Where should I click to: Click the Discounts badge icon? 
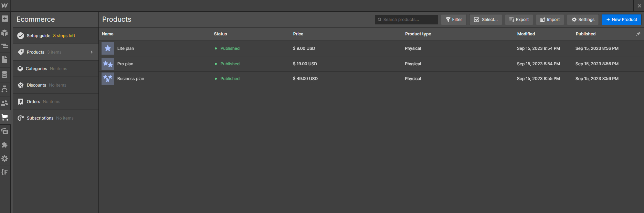pos(21,85)
